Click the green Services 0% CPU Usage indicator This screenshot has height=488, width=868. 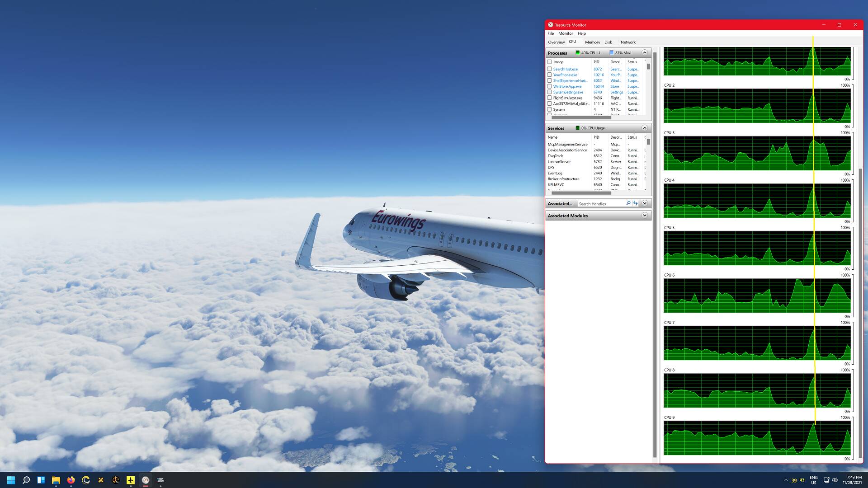tap(577, 128)
